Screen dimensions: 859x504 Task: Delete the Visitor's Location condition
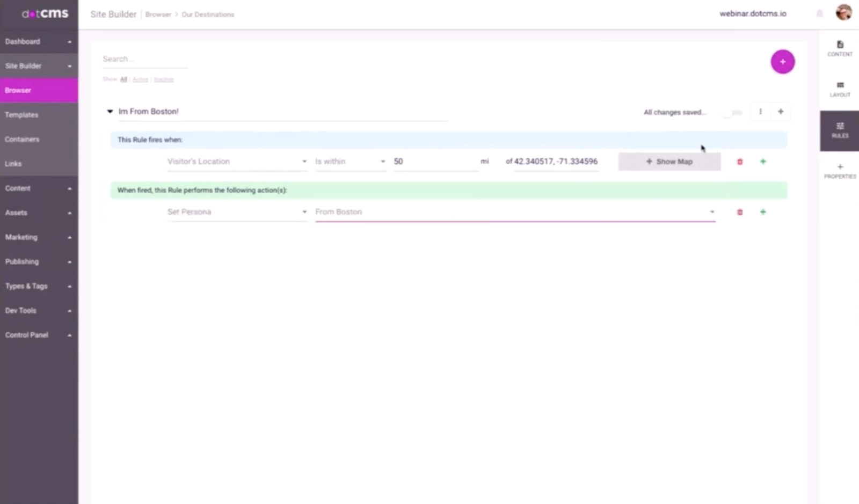click(x=739, y=162)
